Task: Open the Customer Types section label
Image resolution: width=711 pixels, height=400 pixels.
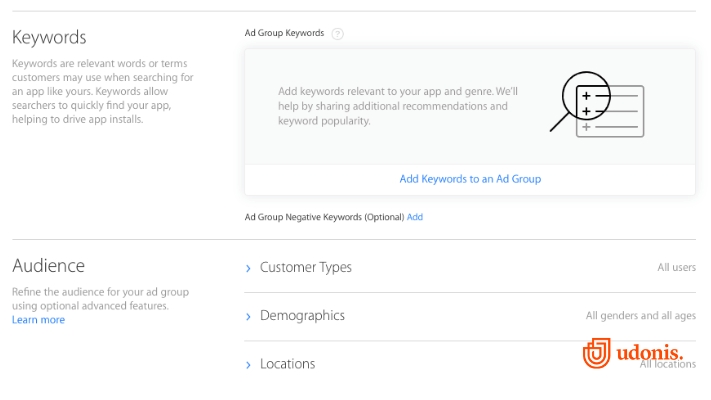Action: (305, 267)
